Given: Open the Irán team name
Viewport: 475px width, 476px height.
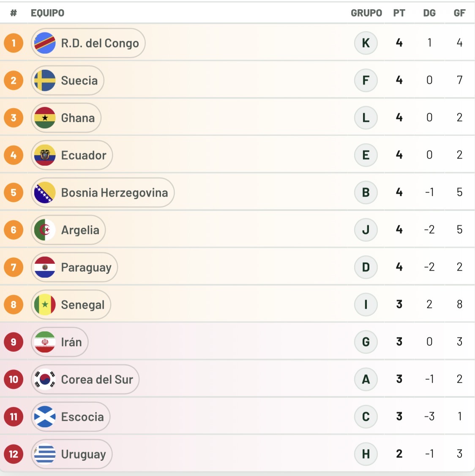Looking at the screenshot, I should click(71, 342).
